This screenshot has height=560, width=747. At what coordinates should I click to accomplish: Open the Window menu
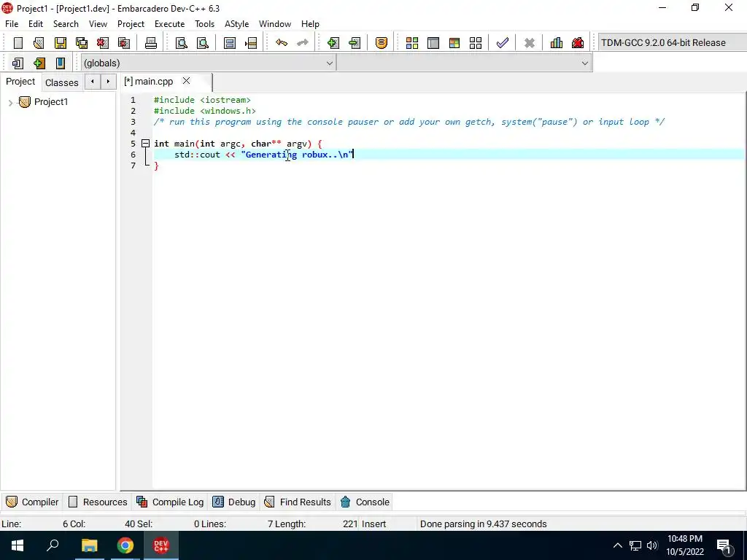click(275, 24)
